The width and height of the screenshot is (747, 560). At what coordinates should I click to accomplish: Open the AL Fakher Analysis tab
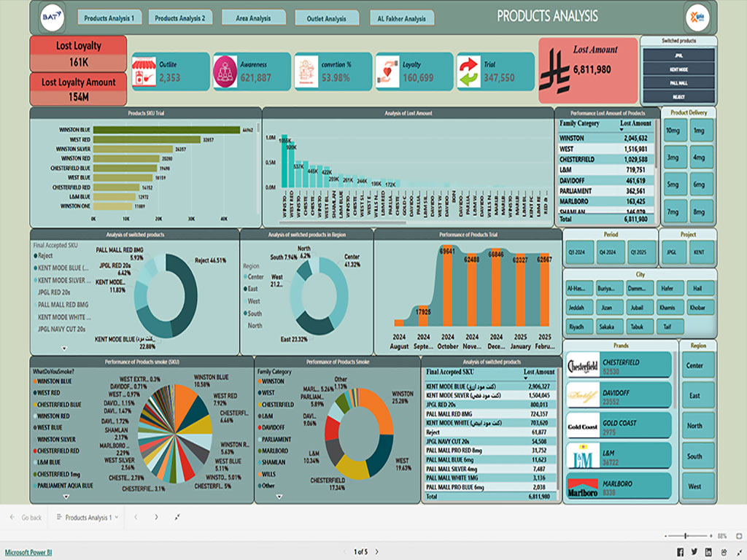coord(402,18)
